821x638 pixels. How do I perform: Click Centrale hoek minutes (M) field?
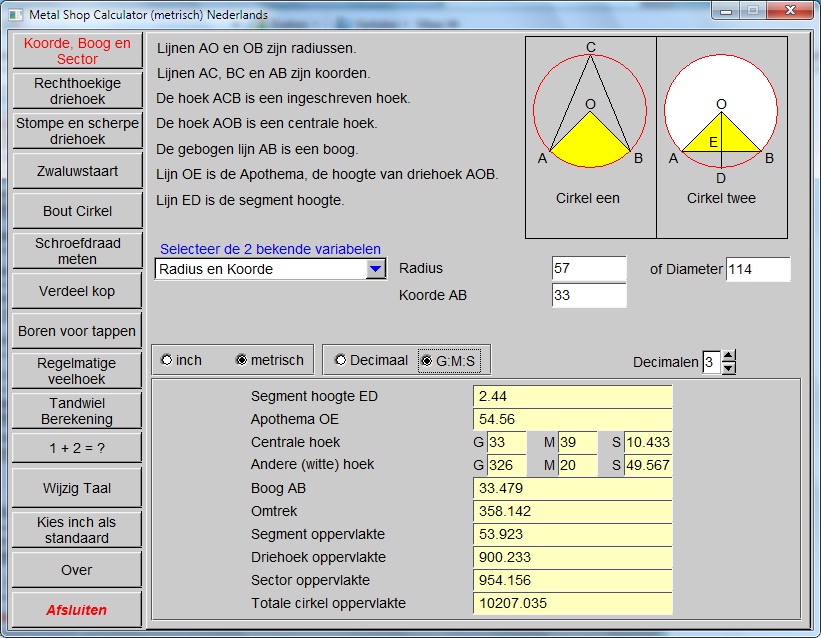578,442
